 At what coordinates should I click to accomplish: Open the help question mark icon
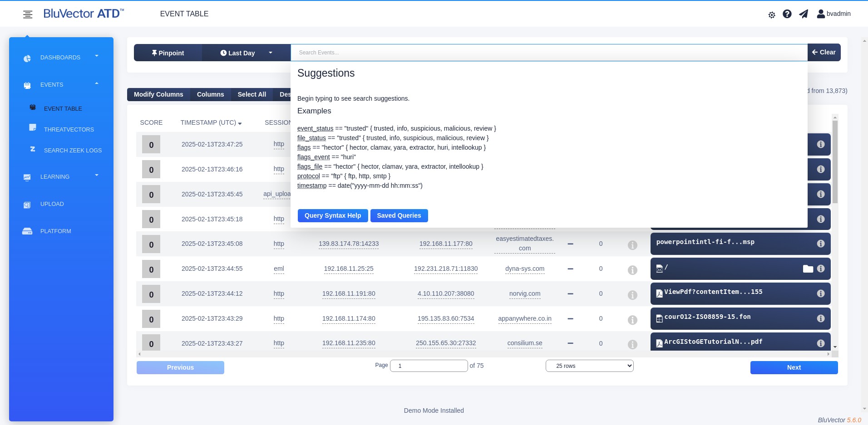787,14
